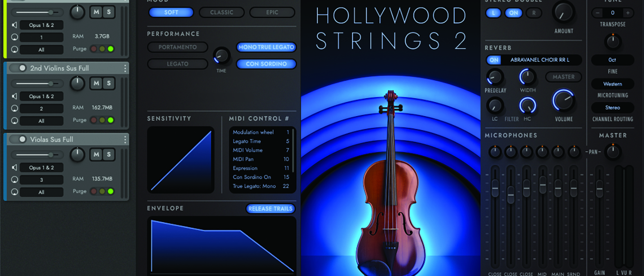The width and height of the screenshot is (644, 276).
Task: Click the MIDI Volume control row
Action: [x=261, y=150]
